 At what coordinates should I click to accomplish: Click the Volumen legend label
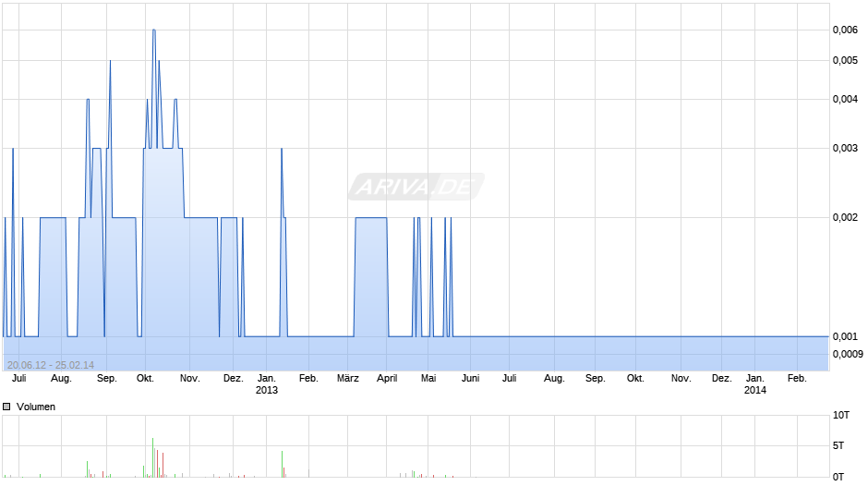pos(36,407)
